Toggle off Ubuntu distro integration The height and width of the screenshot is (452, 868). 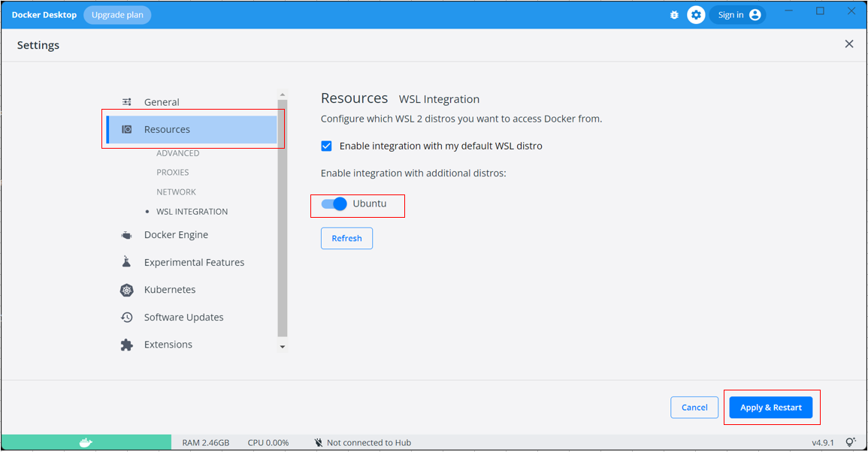(x=334, y=203)
